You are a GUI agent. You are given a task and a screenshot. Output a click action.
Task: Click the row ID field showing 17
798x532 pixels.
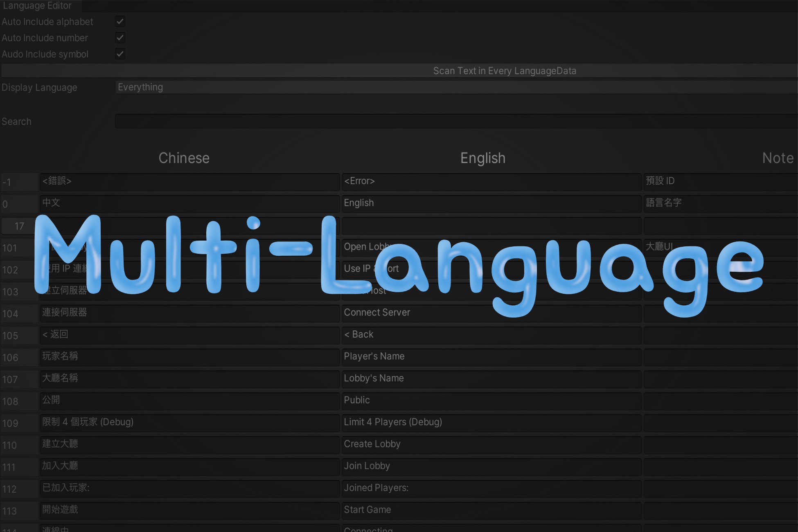coord(18,225)
